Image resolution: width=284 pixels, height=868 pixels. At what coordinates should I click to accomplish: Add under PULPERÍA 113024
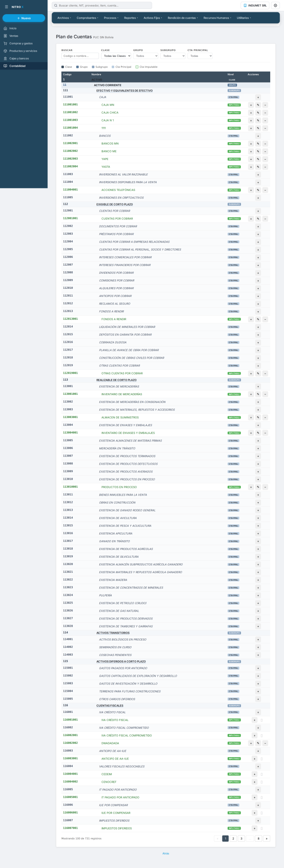(x=258, y=595)
